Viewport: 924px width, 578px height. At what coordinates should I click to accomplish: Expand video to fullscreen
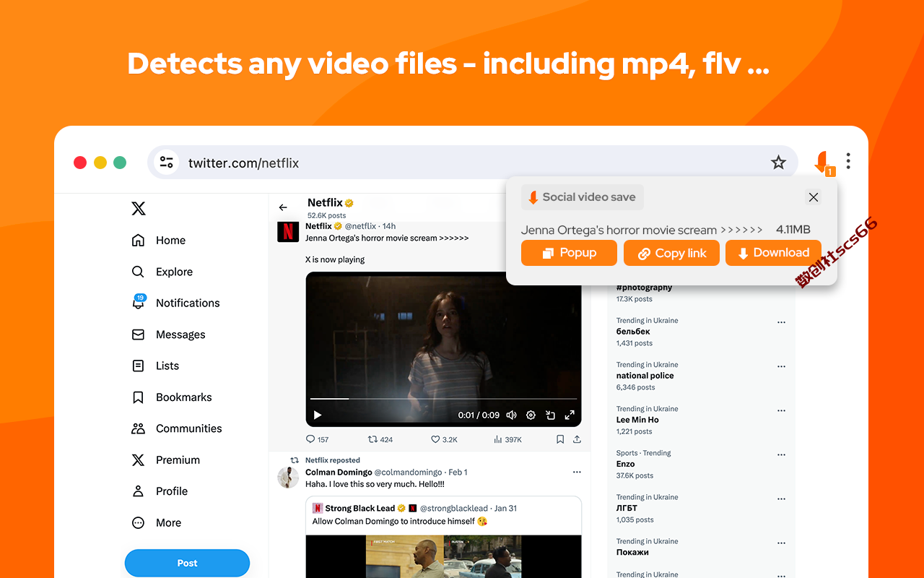tap(570, 415)
